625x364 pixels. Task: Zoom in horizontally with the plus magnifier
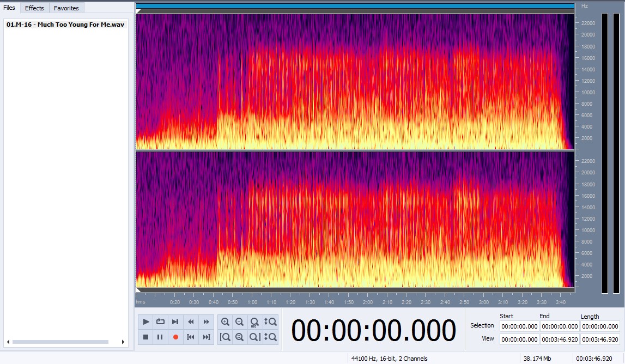(x=225, y=321)
